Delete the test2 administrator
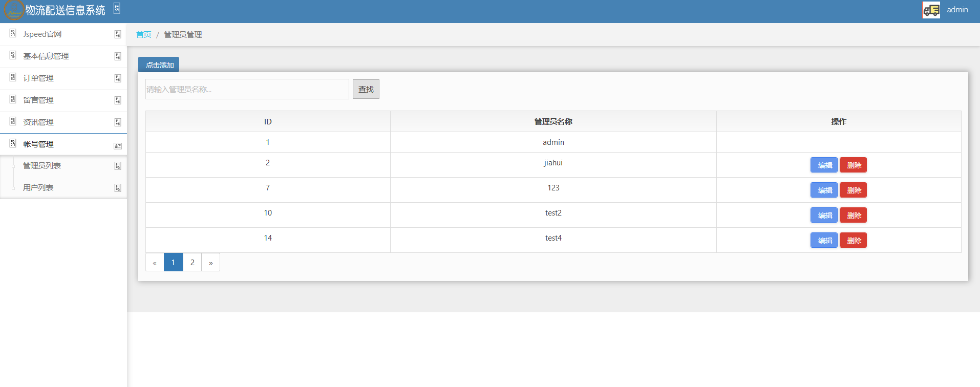 (853, 215)
